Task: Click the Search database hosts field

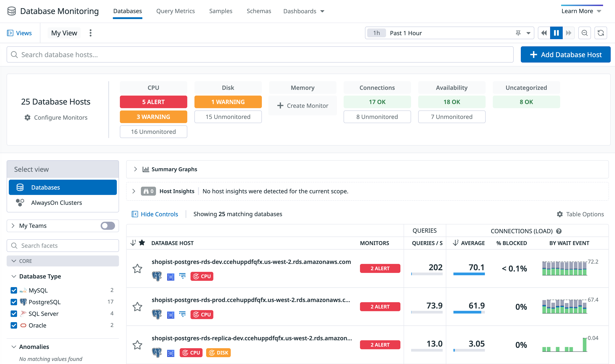Action: (x=260, y=54)
